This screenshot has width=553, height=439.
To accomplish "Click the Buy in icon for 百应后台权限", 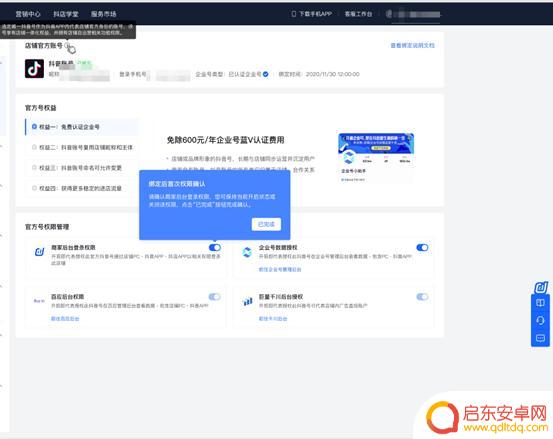I will pyautogui.click(x=39, y=301).
